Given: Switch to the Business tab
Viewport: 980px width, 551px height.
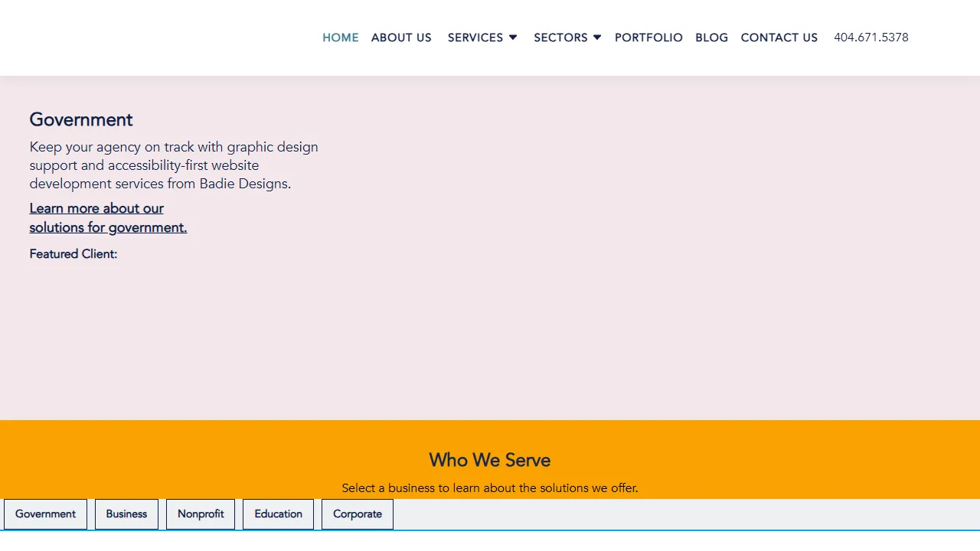Looking at the screenshot, I should click(x=126, y=514).
